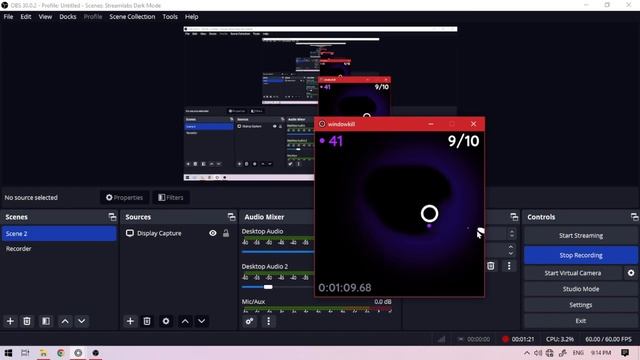Click the 9/10 counter in windowkill

(463, 141)
